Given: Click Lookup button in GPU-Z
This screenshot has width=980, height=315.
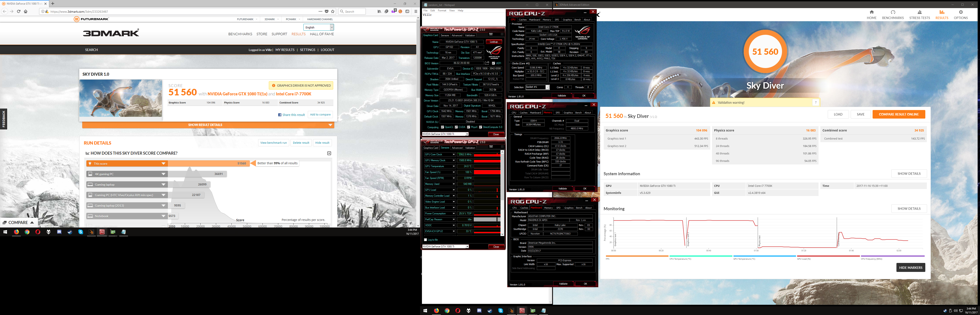Looking at the screenshot, I should 494,42.
